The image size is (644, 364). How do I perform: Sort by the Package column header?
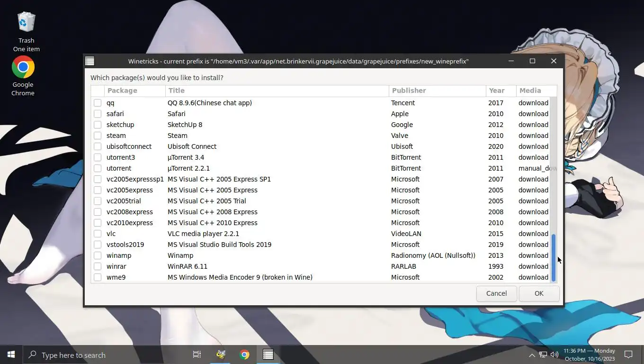pyautogui.click(x=135, y=91)
